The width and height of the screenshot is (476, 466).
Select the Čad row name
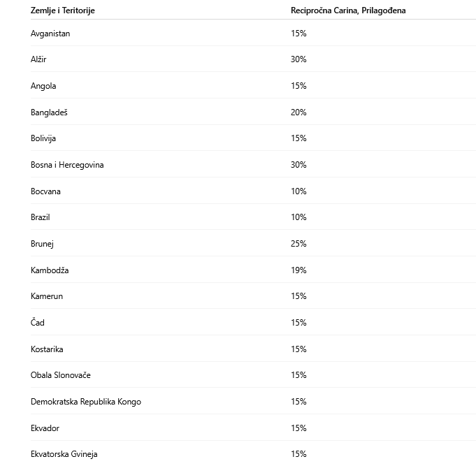38,323
